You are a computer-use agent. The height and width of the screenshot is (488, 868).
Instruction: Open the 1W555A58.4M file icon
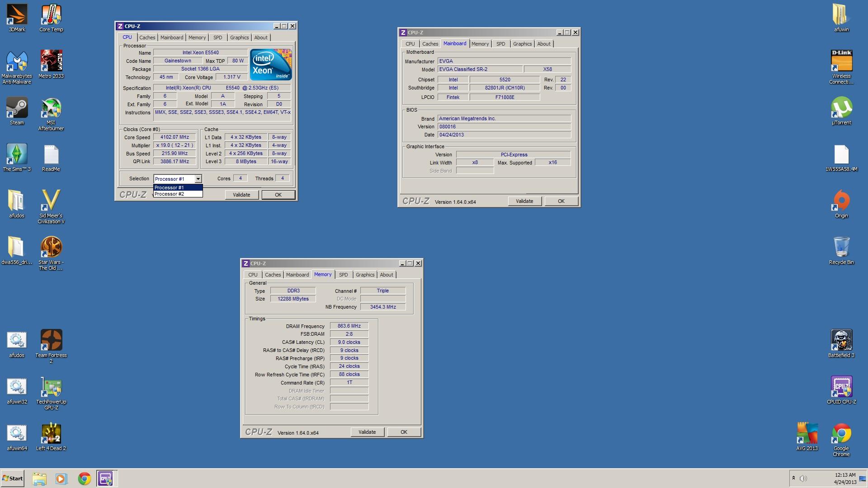(x=841, y=157)
